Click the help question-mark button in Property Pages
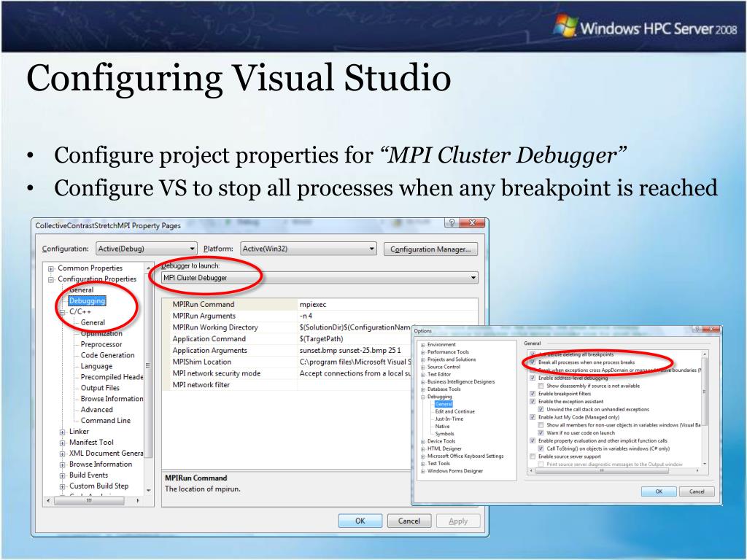 [x=451, y=223]
